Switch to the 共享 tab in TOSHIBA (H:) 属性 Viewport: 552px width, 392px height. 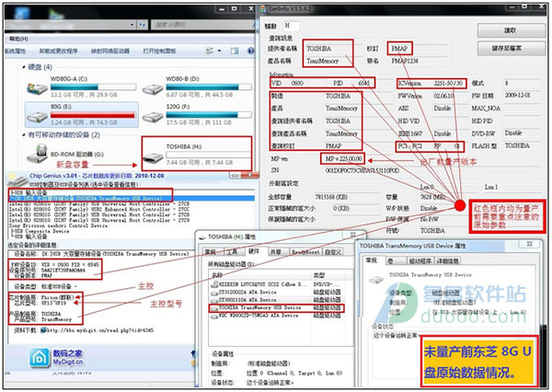[276, 252]
